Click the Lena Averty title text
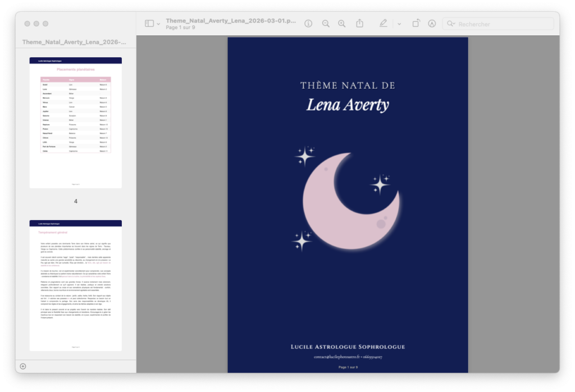Screen dimensions: 575x392 348,105
